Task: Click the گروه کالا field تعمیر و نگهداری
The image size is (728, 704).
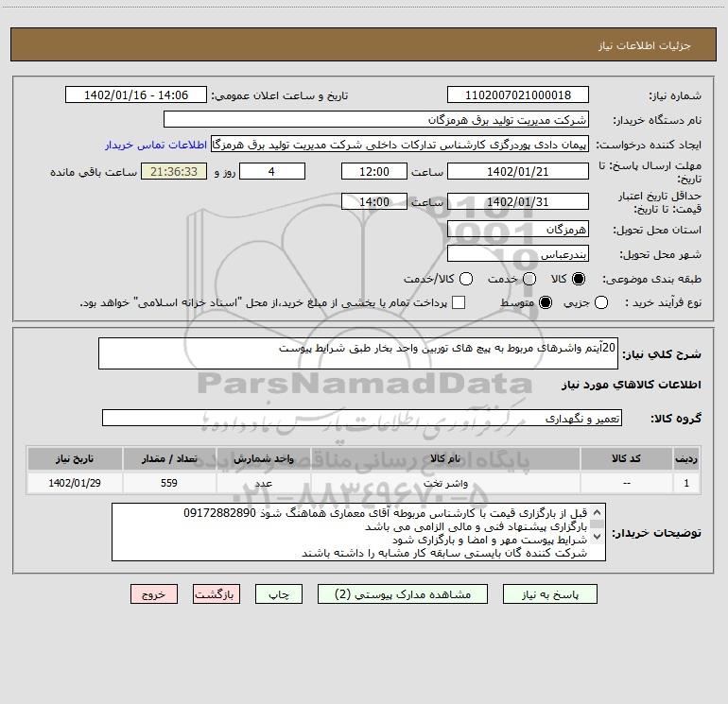Action: [362, 418]
